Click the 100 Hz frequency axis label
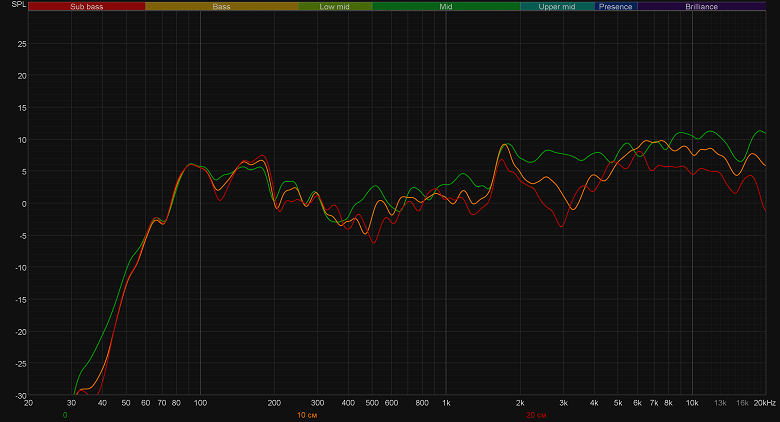This screenshot has height=422, width=780. click(200, 403)
